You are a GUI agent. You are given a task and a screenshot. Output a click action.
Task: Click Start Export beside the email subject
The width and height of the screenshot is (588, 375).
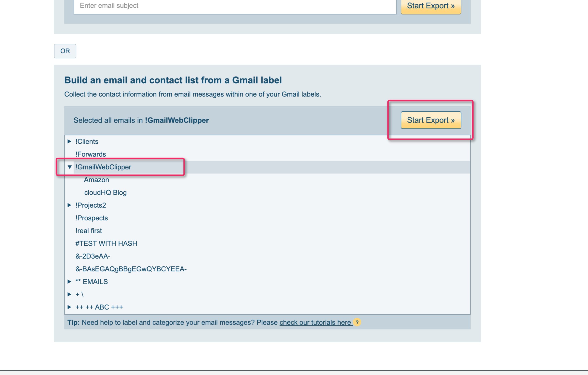click(431, 6)
